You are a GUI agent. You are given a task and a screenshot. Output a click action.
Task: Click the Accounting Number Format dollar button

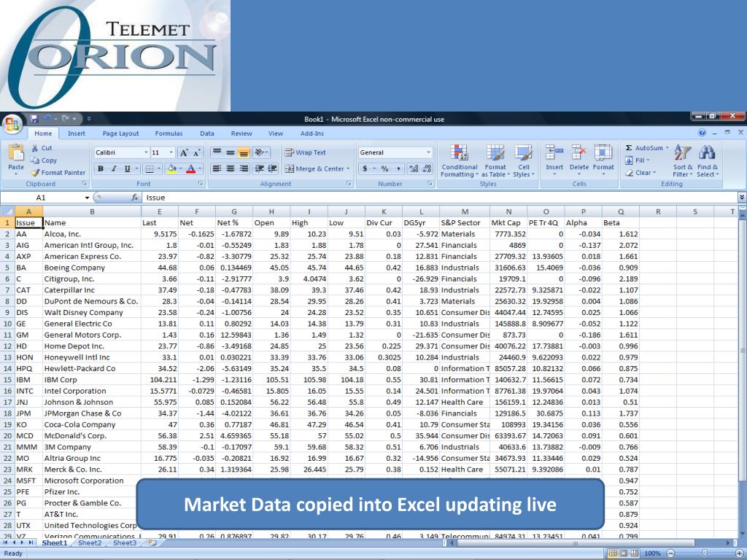point(365,168)
